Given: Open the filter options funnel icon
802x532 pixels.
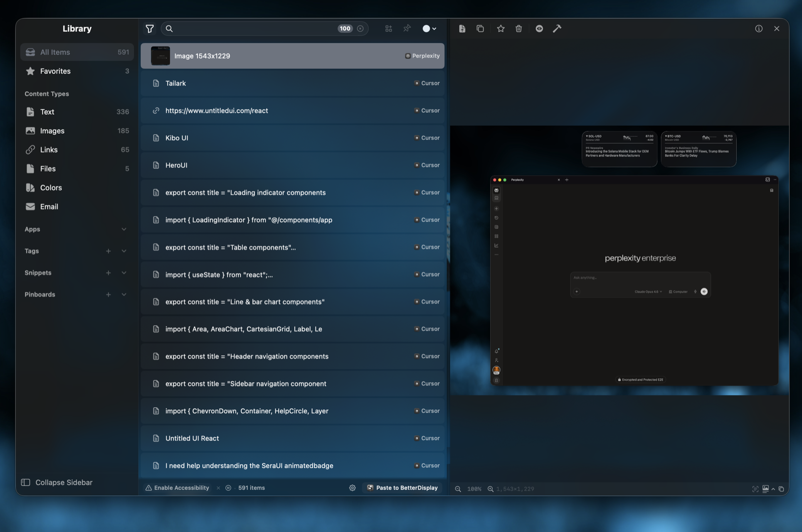Looking at the screenshot, I should 150,29.
